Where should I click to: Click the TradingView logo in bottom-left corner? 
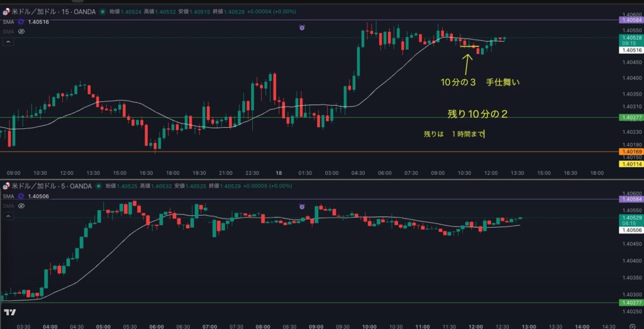[x=9, y=312]
